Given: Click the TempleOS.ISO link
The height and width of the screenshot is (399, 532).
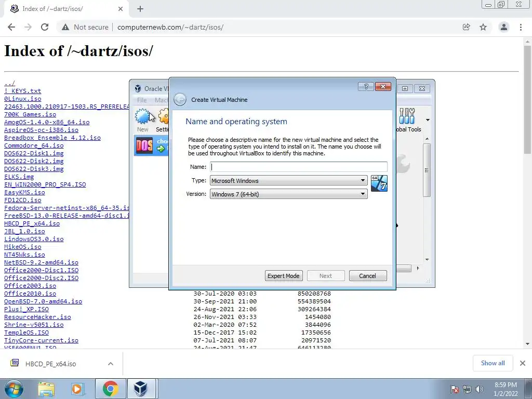Looking at the screenshot, I should click(x=26, y=333).
